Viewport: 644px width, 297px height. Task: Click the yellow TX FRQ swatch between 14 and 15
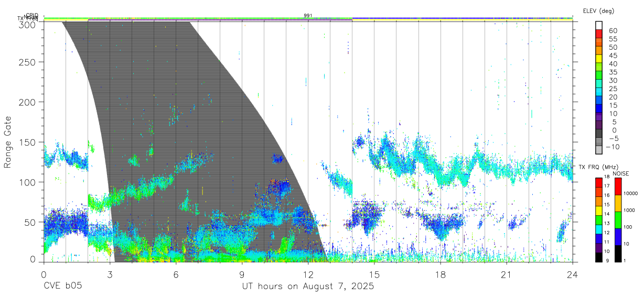599,210
